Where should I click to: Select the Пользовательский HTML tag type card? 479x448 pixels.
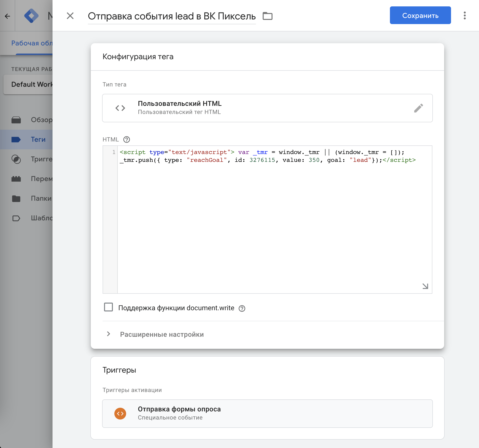coord(267,108)
